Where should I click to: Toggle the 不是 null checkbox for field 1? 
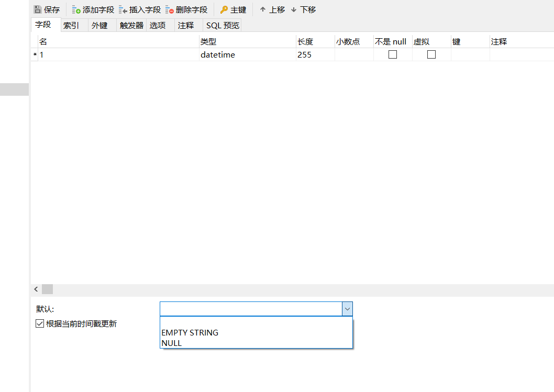coord(393,54)
